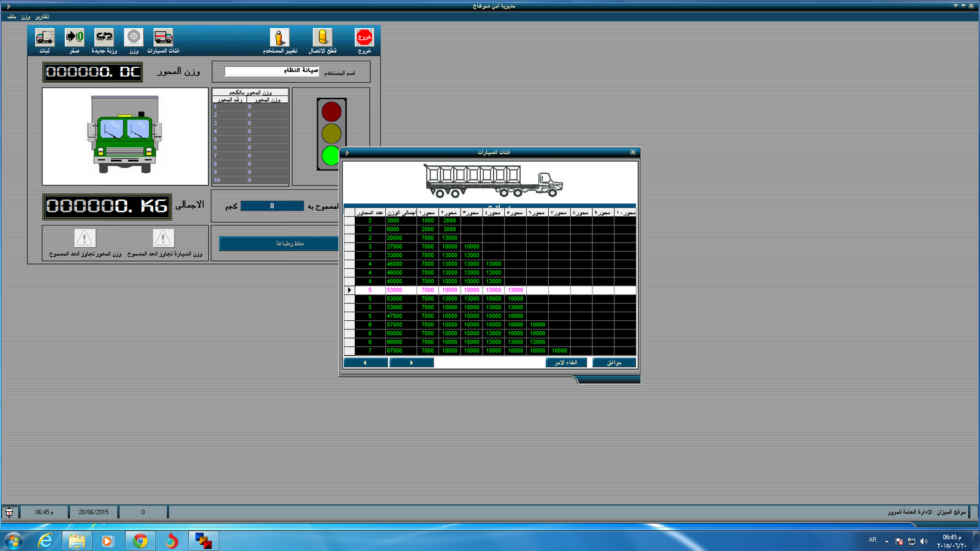Open the وزن (Weight) menu

tap(26, 17)
